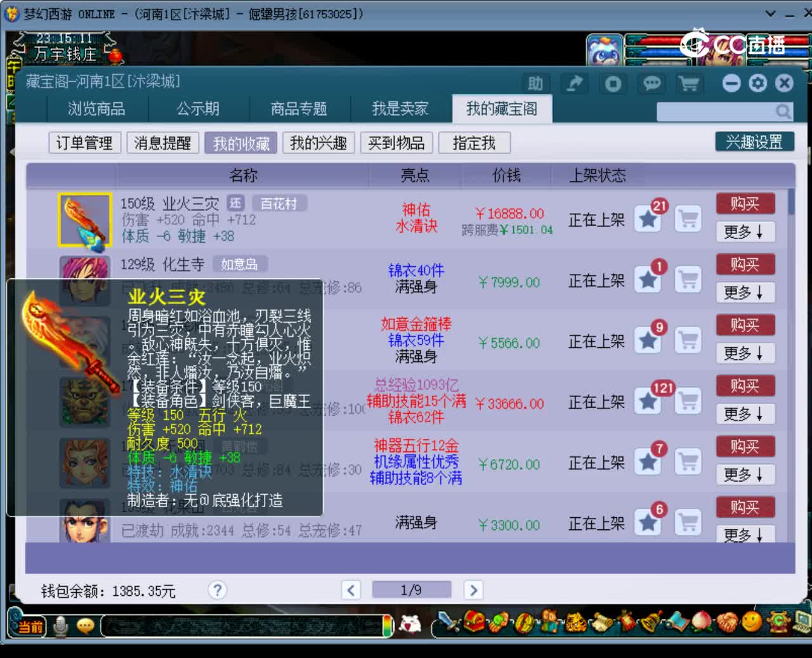Click the smiley face icon in the bottom toolbar
The image size is (812, 658).
[752, 621]
